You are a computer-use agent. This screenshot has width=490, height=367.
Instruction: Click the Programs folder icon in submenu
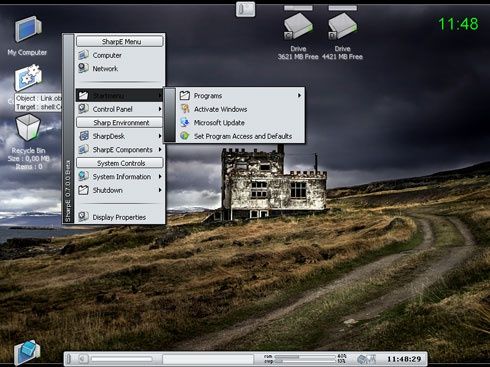185,96
